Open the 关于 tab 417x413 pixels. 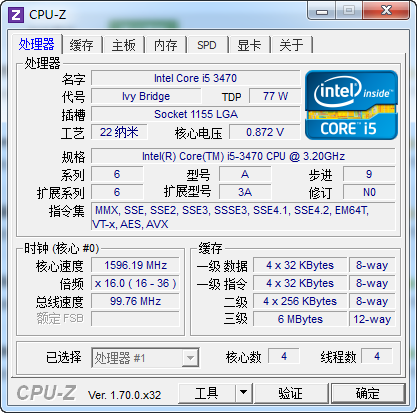291,45
